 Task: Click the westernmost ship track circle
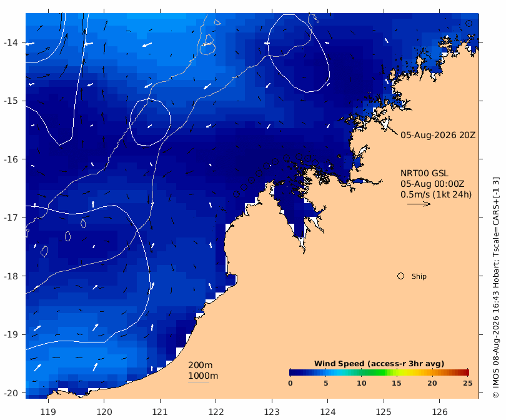(236, 194)
